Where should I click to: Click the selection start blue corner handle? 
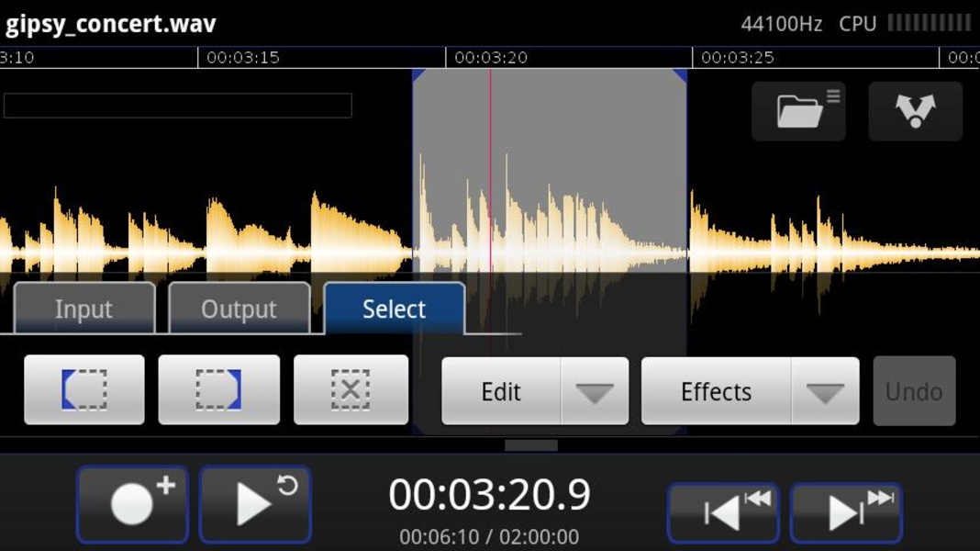coord(418,75)
